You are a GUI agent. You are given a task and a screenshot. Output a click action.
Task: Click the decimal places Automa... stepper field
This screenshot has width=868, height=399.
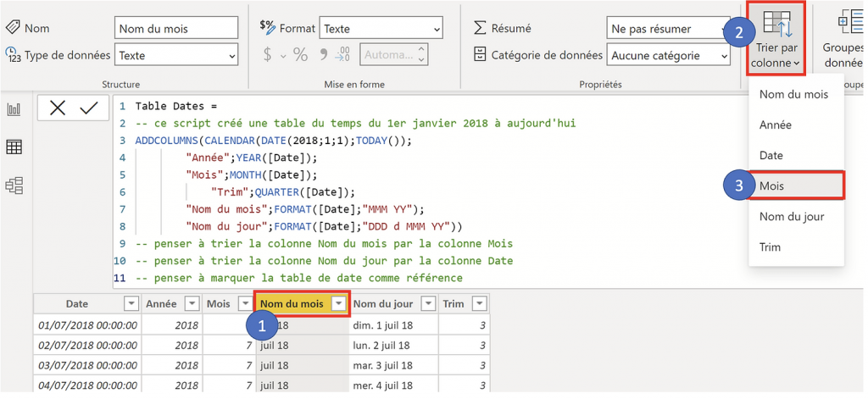coord(393,55)
